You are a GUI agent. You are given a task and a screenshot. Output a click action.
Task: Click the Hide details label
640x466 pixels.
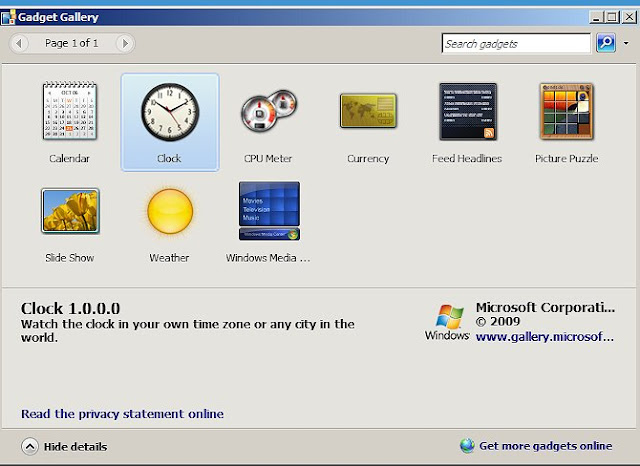click(76, 447)
